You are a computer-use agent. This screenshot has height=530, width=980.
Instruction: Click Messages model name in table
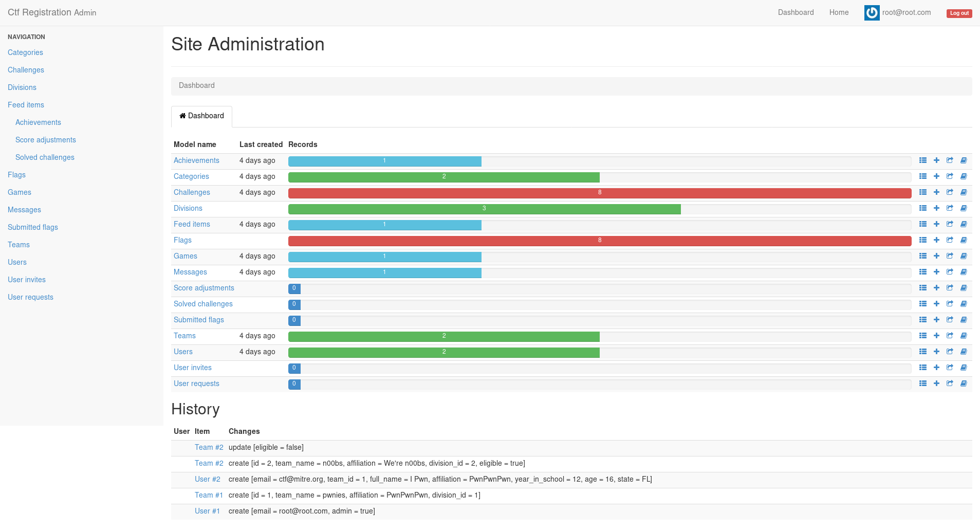pos(190,272)
